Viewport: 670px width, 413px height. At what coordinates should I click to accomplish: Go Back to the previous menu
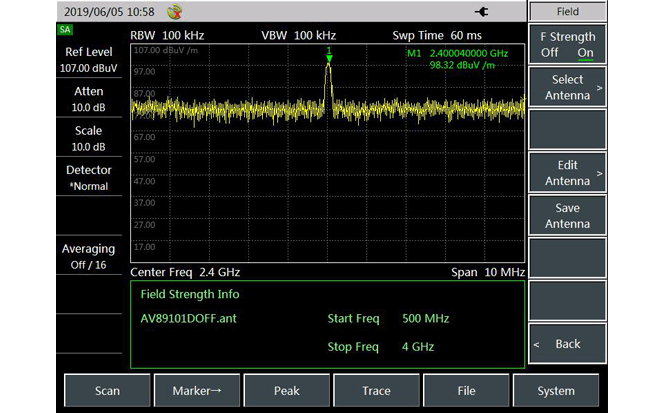point(567,344)
